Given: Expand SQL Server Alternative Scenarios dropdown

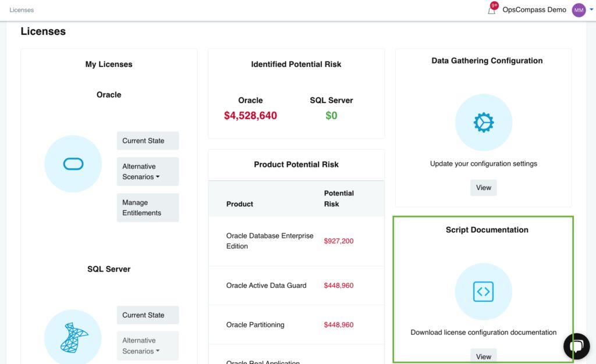Looking at the screenshot, I should [x=147, y=346].
